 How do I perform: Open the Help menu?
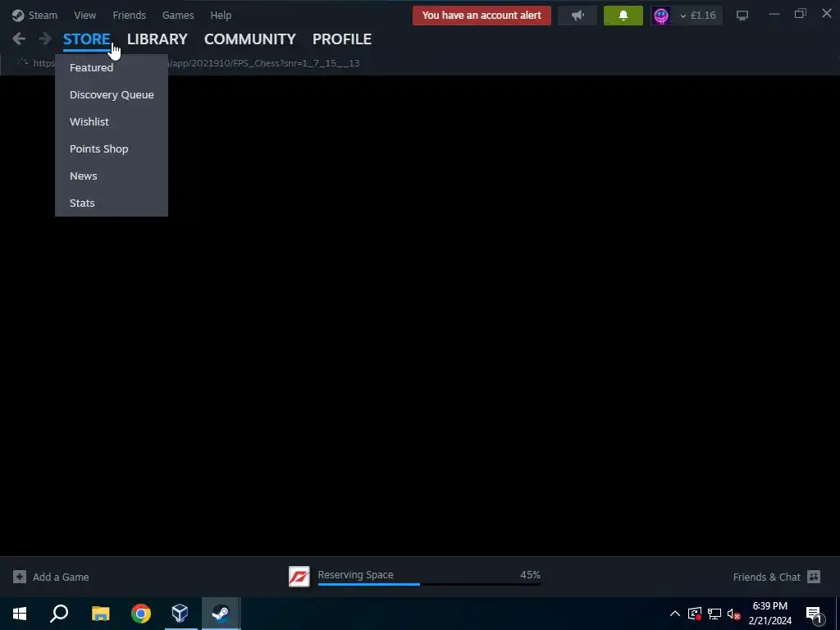[221, 15]
